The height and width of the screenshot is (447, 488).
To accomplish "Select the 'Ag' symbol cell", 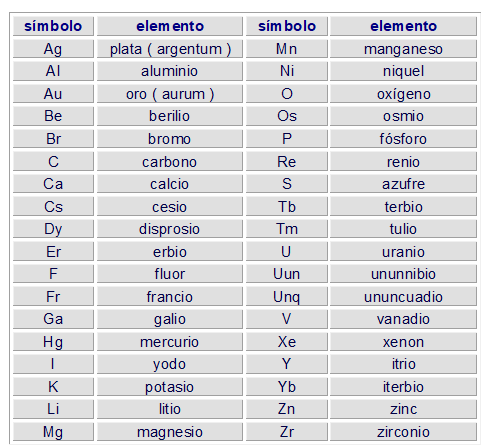I will (x=53, y=49).
